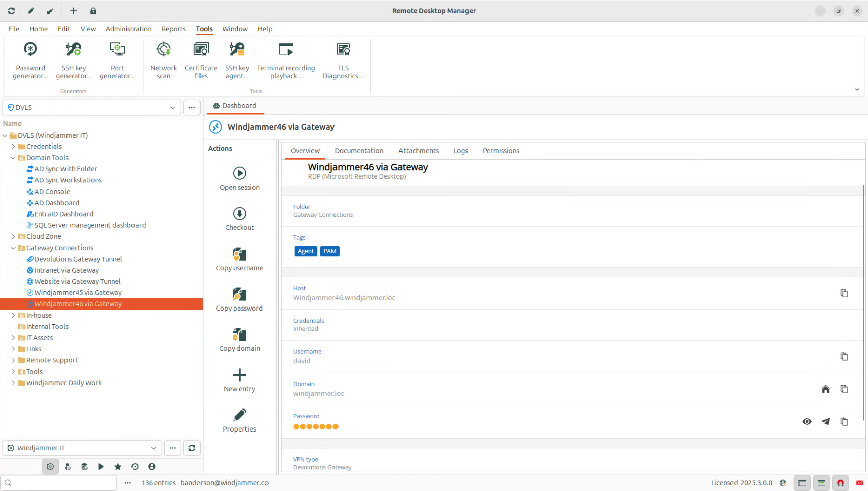Open the Port generator tool

coord(117,60)
